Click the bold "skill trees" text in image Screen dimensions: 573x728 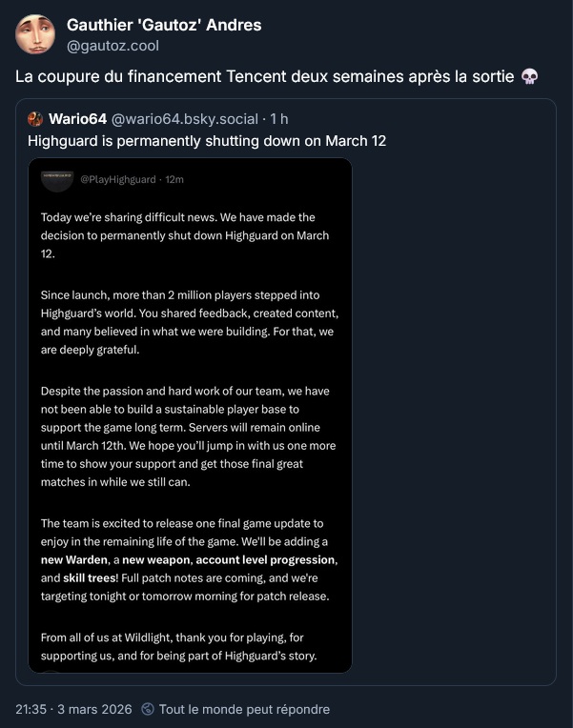(x=89, y=577)
